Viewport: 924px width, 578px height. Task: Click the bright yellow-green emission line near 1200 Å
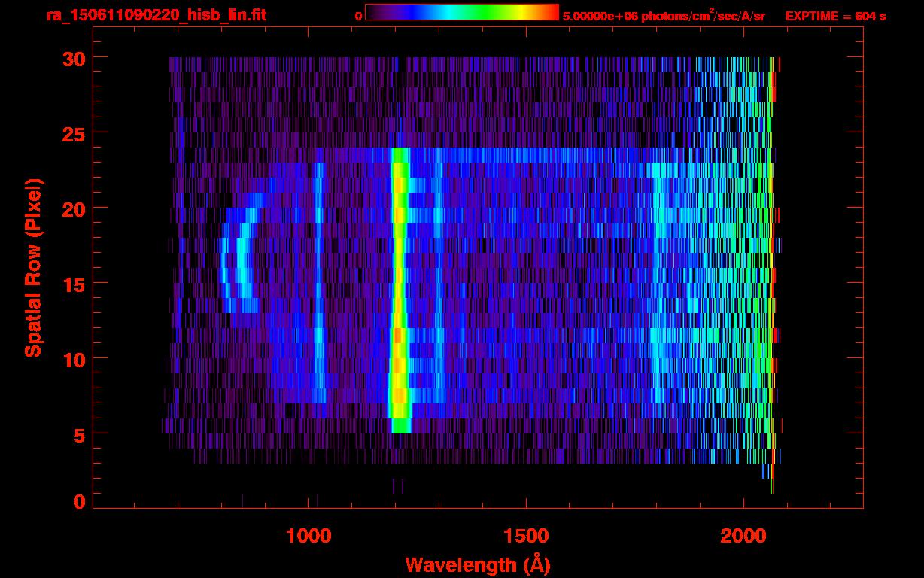click(x=399, y=286)
